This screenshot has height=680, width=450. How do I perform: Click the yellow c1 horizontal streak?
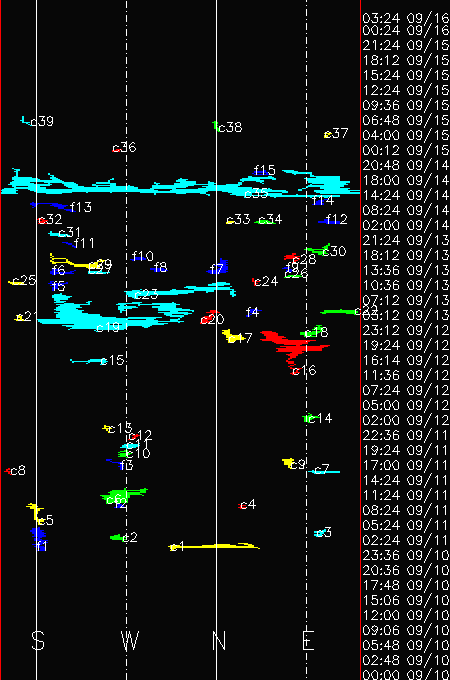(215, 546)
